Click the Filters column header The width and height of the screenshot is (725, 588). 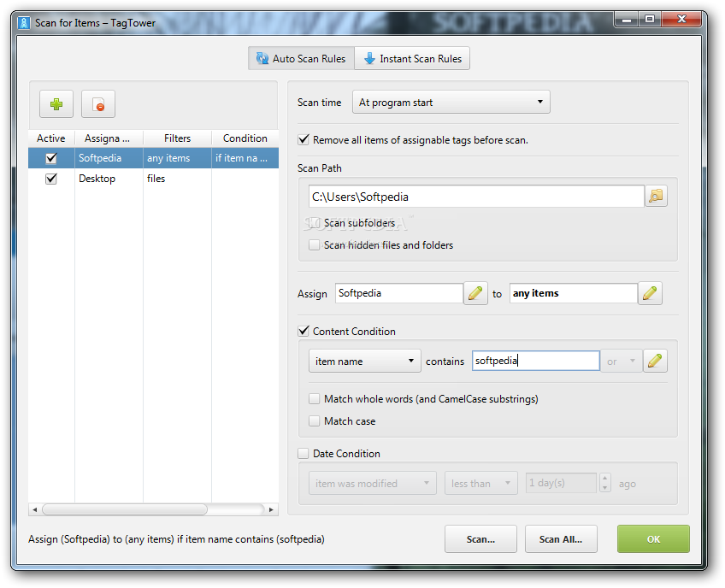(x=177, y=138)
